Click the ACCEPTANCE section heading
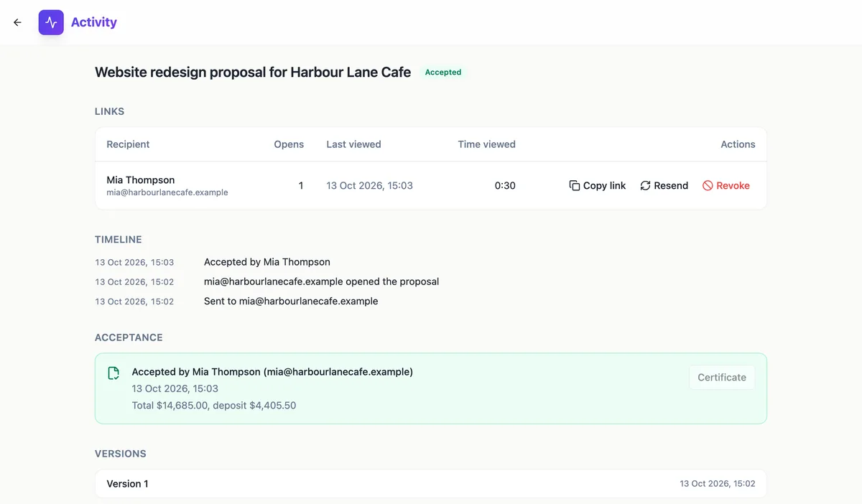The height and width of the screenshot is (504, 862). point(129,337)
